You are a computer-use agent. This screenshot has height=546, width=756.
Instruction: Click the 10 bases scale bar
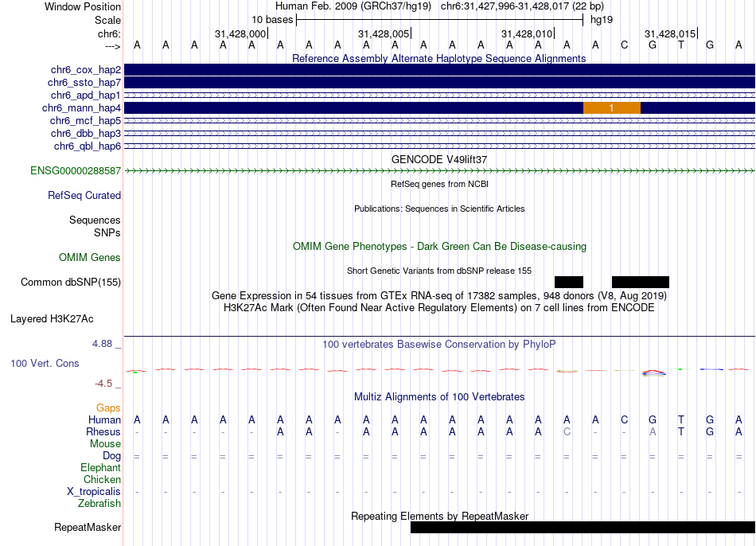coord(440,20)
